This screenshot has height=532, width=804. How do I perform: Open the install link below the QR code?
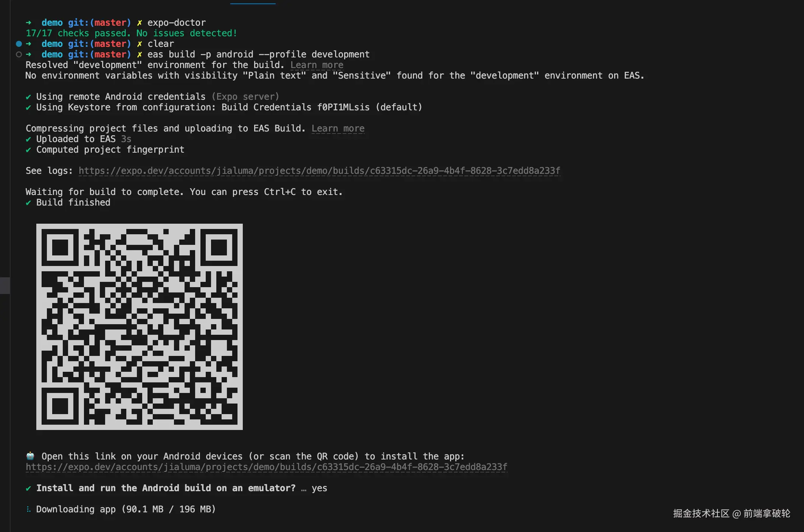point(267,467)
